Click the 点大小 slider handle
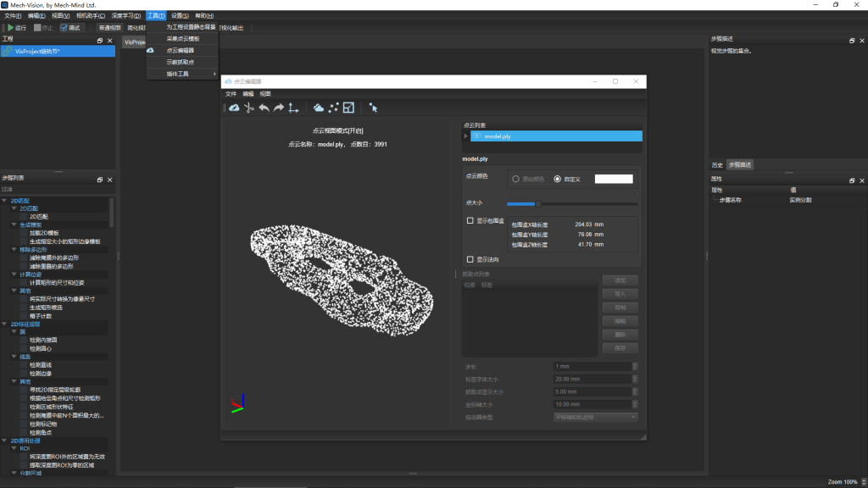868x488 pixels. (x=537, y=203)
